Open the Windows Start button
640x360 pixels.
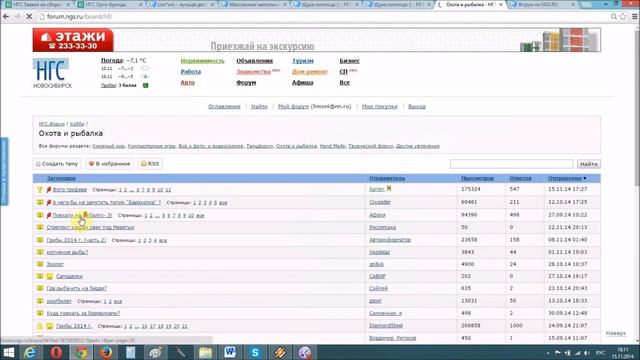(8, 352)
